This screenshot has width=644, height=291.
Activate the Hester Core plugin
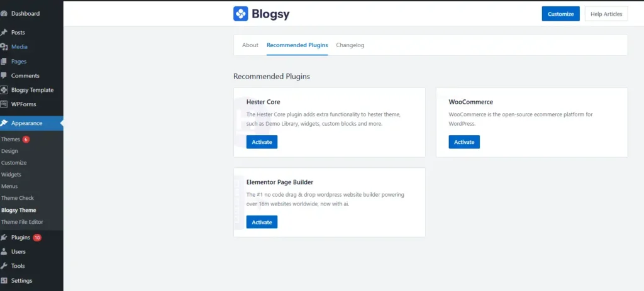[x=262, y=142]
